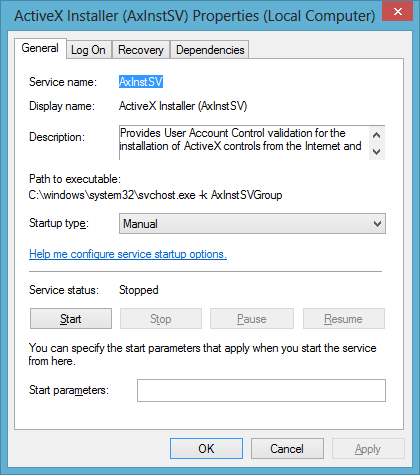Click the Resume service button
The image size is (420, 475).
(x=344, y=319)
